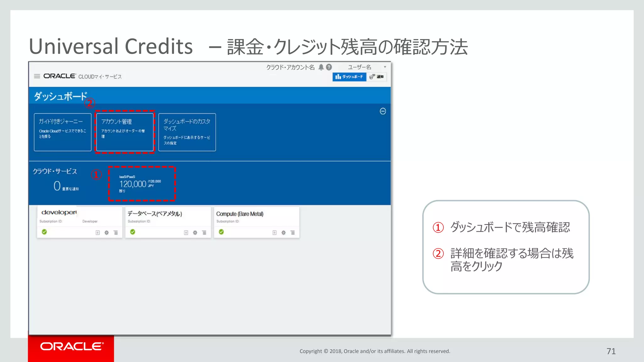The image size is (644, 362).
Task: Open データベース card action menu icon
Action: click(204, 233)
